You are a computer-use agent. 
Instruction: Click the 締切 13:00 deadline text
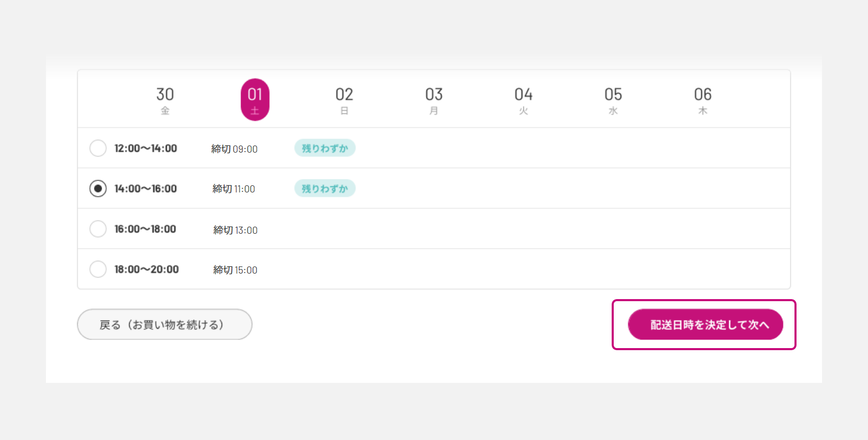click(235, 230)
